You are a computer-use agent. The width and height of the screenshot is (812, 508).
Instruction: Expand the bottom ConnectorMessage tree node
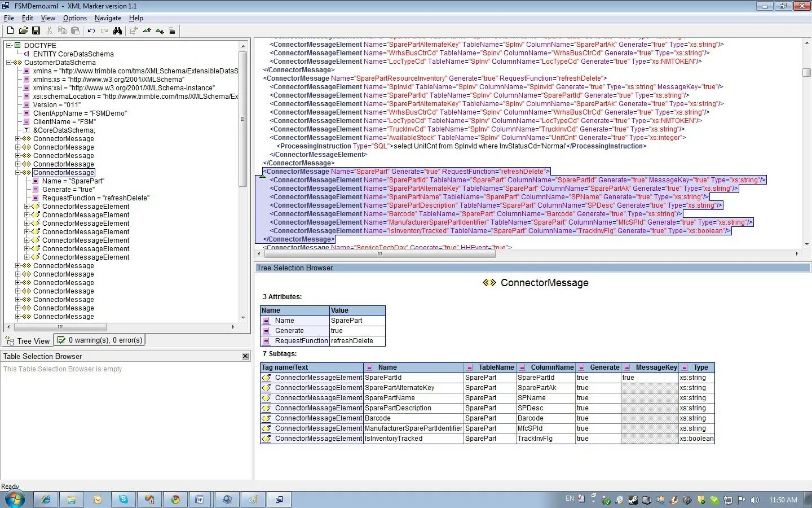17,316
